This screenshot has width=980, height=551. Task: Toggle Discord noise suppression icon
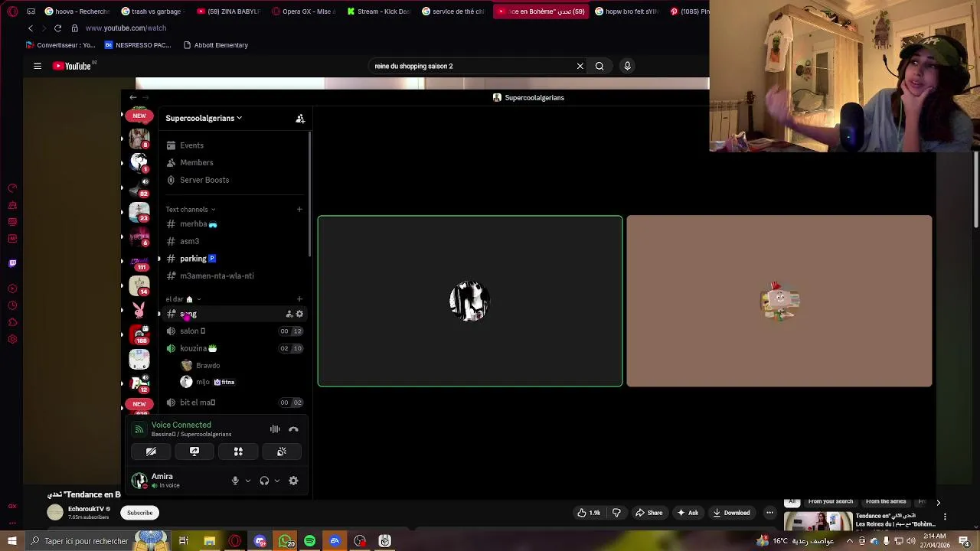click(x=275, y=429)
